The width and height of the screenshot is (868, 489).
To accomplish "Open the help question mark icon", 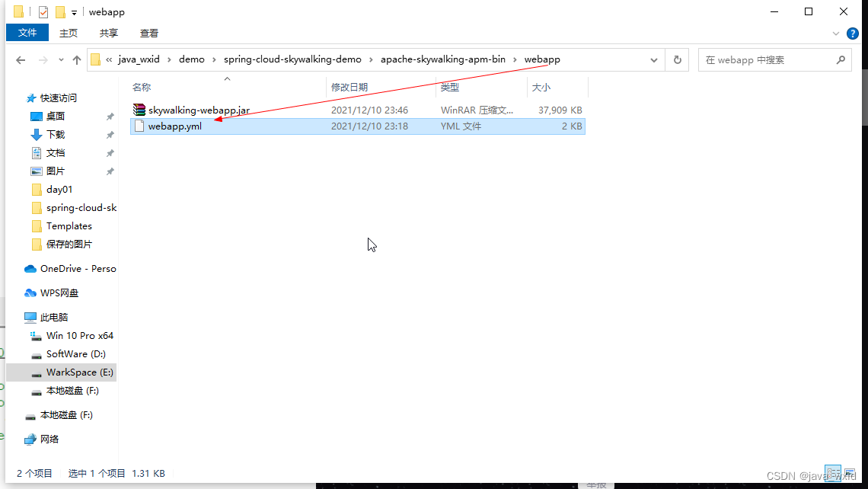I will 853,34.
